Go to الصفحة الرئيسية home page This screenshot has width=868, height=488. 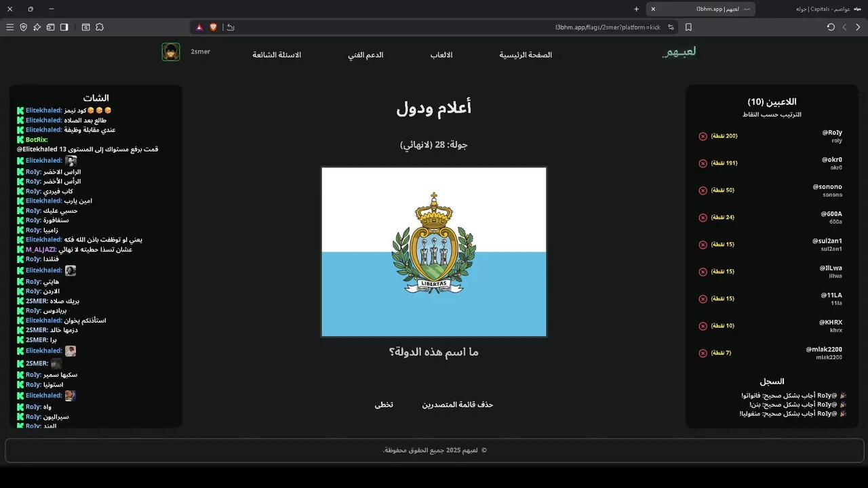pos(526,55)
